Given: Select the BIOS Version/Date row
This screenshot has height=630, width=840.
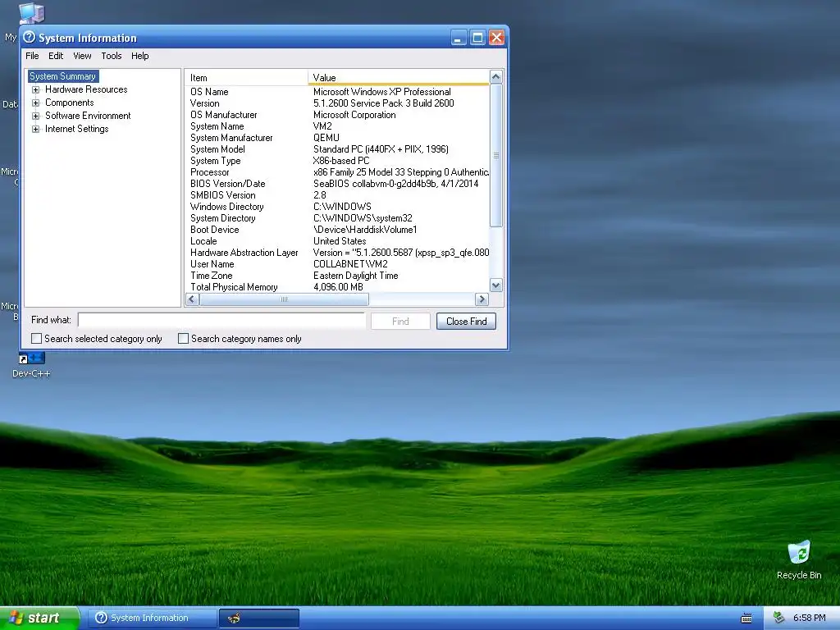Looking at the screenshot, I should 337,184.
